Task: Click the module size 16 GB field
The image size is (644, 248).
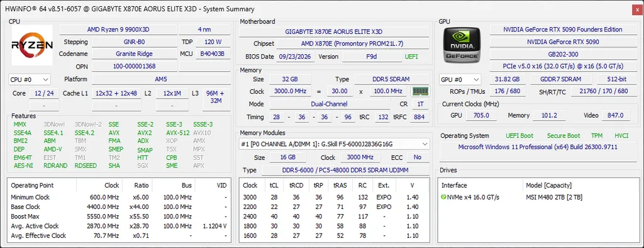Action: [x=287, y=157]
